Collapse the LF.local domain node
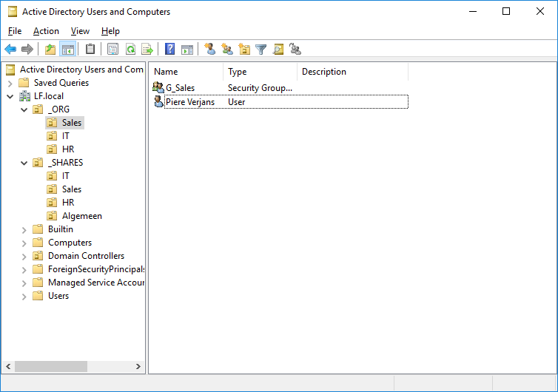Viewport: 558px width, 392px height. 10,96
